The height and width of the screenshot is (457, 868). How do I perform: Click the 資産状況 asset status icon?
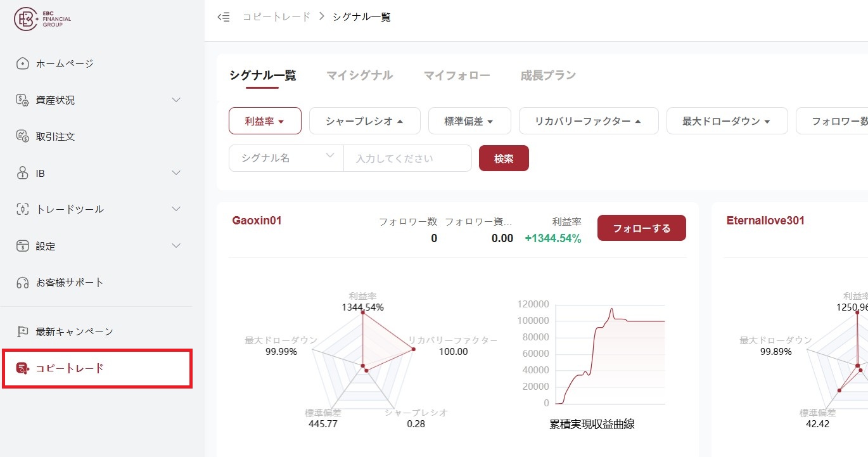(x=23, y=100)
